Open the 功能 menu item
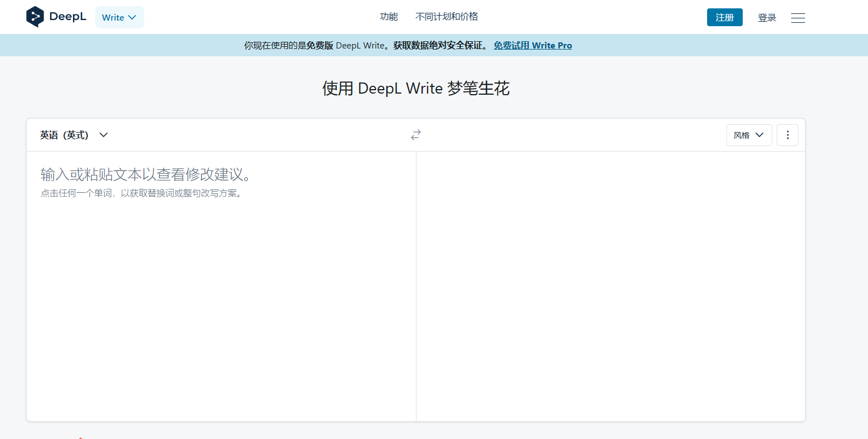The height and width of the screenshot is (439, 868). pos(389,17)
